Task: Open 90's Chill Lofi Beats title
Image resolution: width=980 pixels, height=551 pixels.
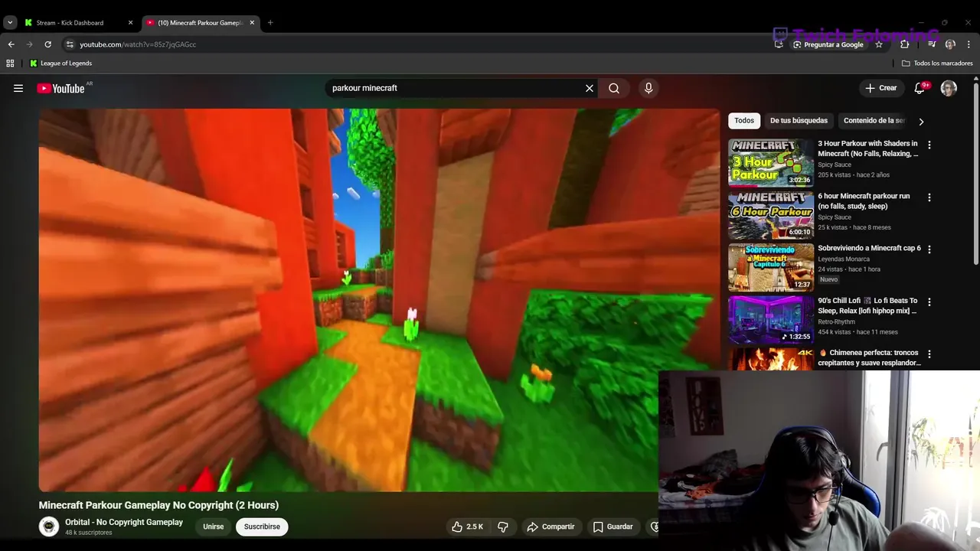Action: 867,306
